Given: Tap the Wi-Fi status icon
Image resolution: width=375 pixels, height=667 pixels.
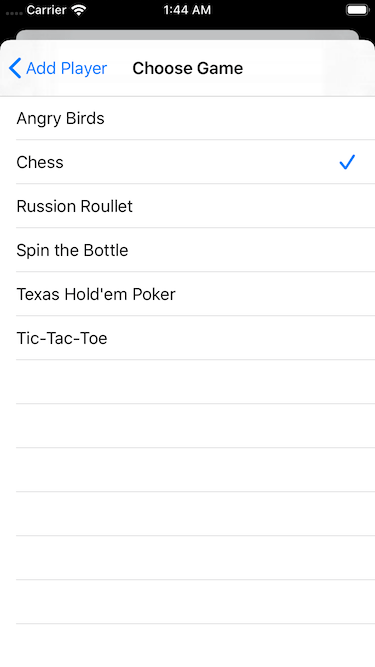Looking at the screenshot, I should [x=79, y=10].
